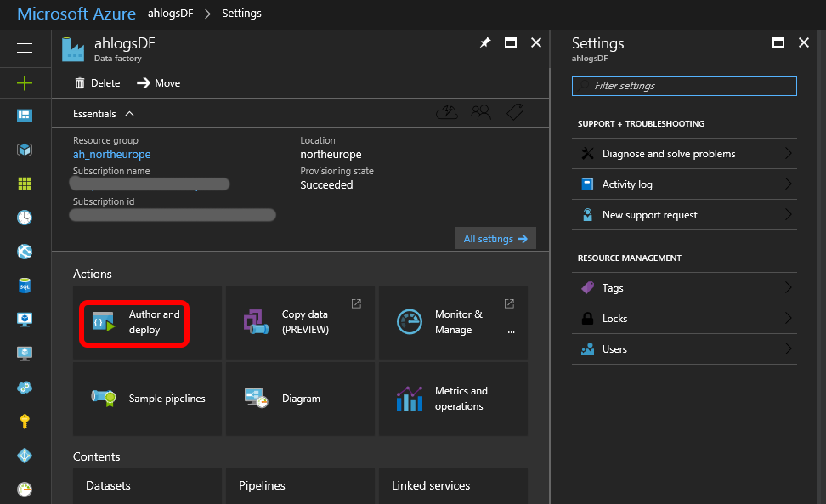Open the gauge Monitor icon in sidebar
Image resolution: width=826 pixels, height=504 pixels.
(25, 490)
